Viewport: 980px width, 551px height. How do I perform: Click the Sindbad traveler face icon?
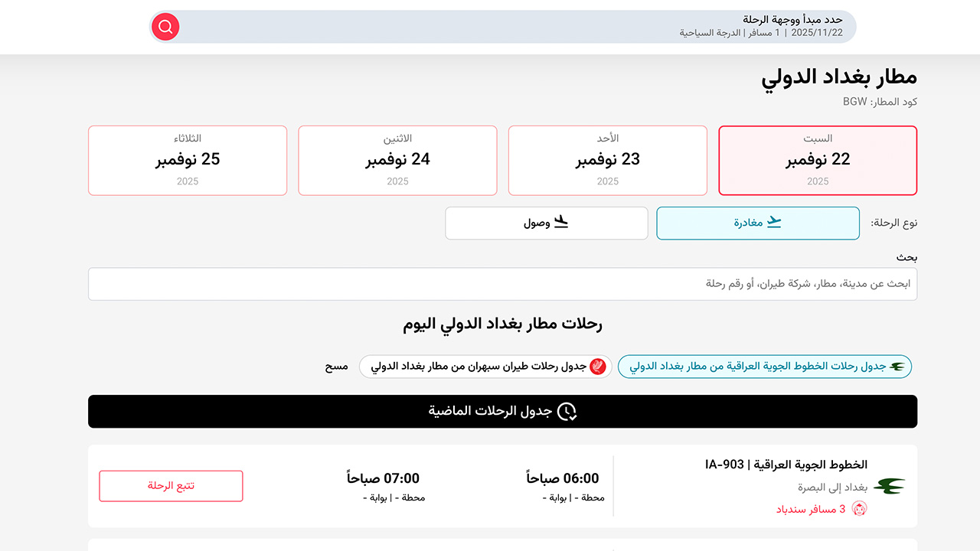859,509
